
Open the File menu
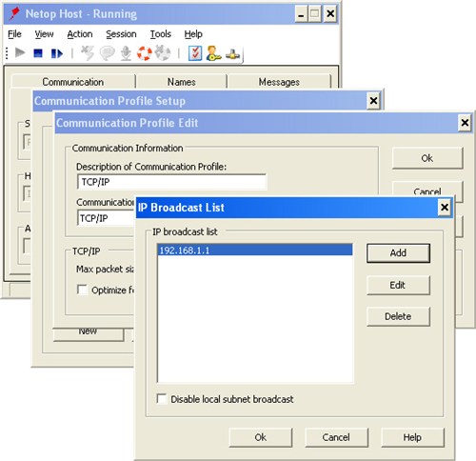coord(14,34)
